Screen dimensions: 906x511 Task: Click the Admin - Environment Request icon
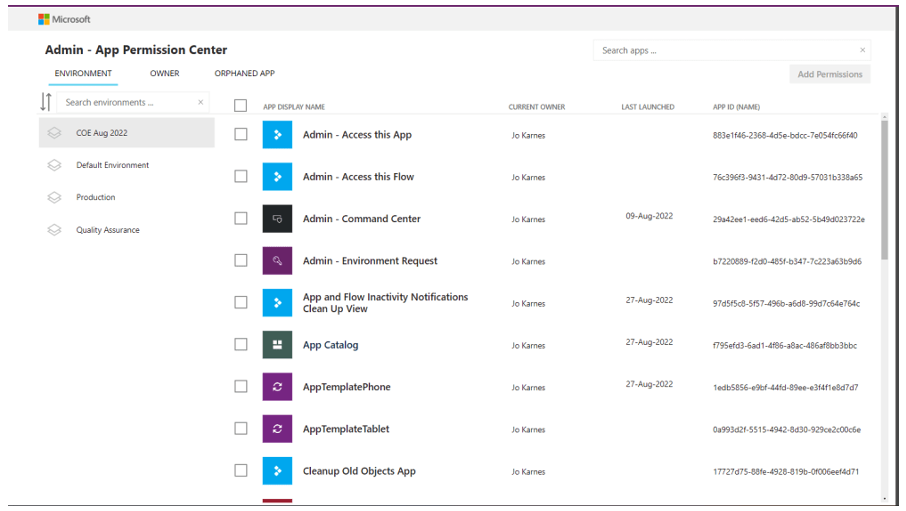point(277,261)
